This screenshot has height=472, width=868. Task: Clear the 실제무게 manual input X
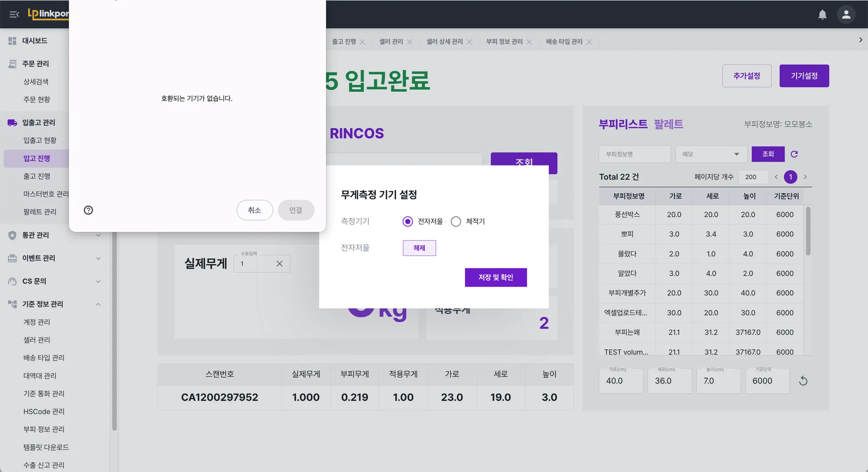(x=279, y=264)
